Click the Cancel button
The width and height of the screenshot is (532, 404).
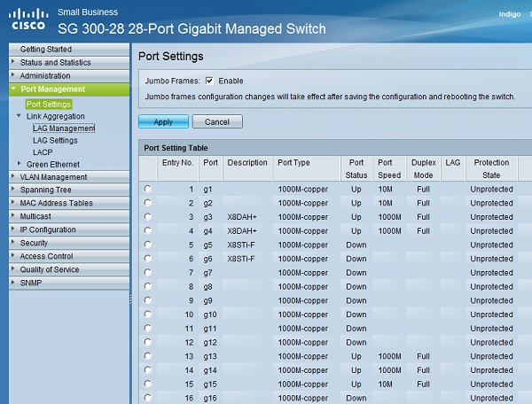(217, 121)
